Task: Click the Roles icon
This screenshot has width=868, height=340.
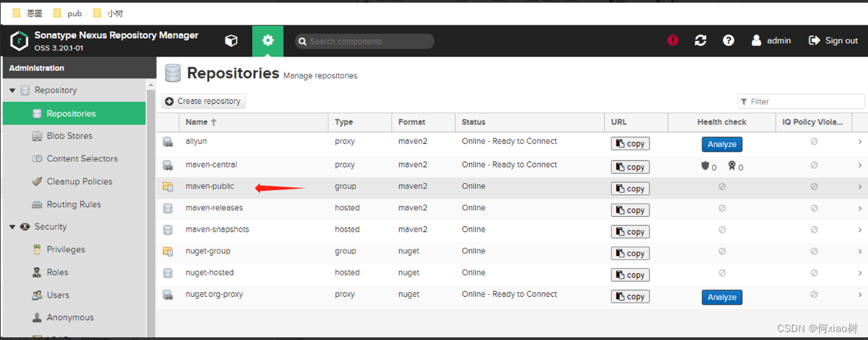Action: (x=37, y=272)
